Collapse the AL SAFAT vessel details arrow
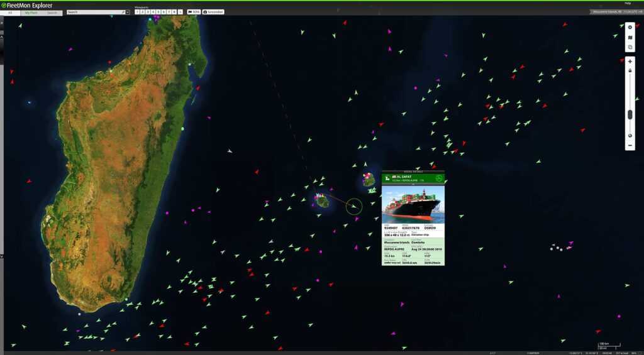 click(x=413, y=185)
